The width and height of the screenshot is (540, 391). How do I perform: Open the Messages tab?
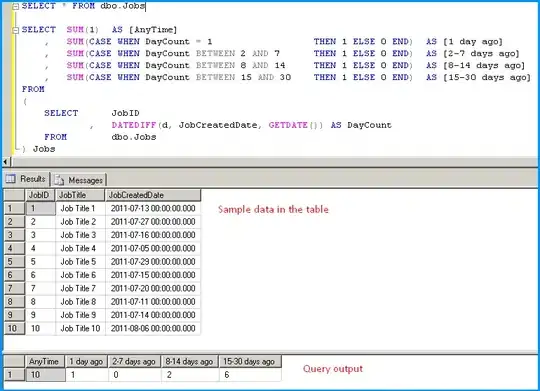coord(79,180)
